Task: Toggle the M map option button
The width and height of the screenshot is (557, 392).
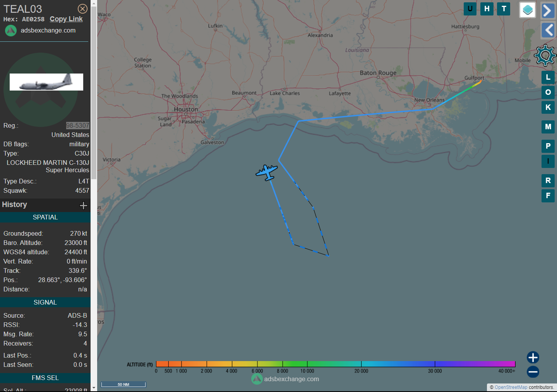Action: 548,127
